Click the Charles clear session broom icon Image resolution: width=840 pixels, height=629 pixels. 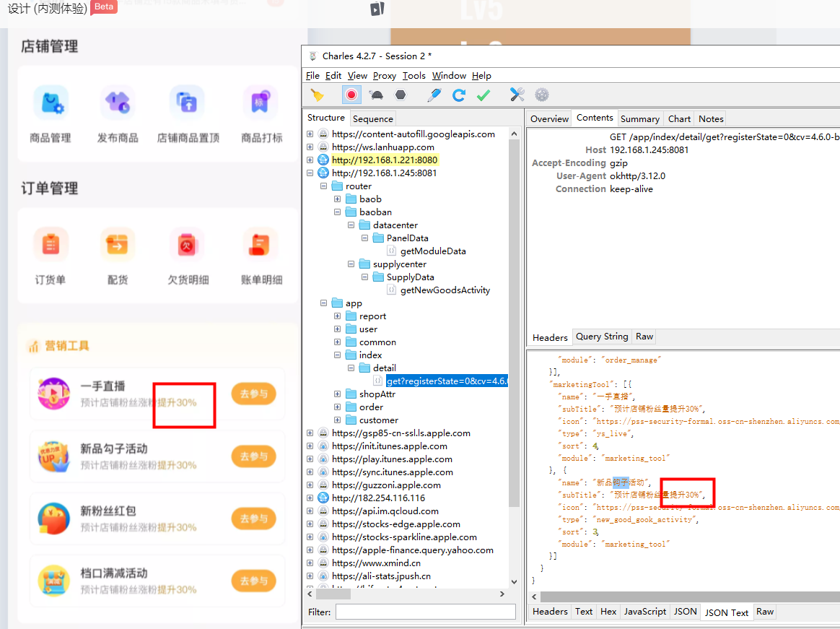point(317,95)
